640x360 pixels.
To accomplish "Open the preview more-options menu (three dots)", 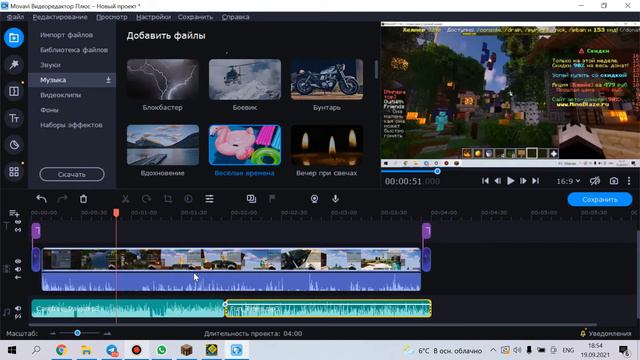I will pyautogui.click(x=629, y=181).
